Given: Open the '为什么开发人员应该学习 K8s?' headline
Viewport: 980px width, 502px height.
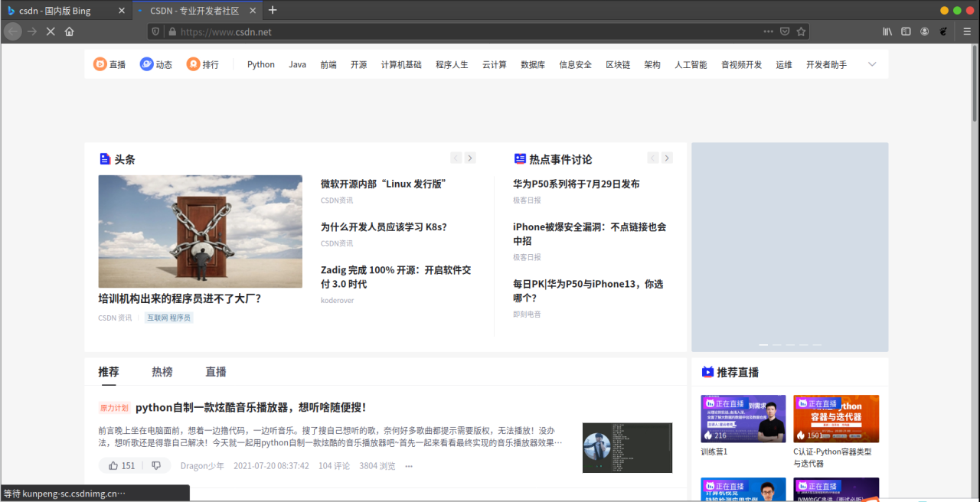Looking at the screenshot, I should (x=383, y=227).
